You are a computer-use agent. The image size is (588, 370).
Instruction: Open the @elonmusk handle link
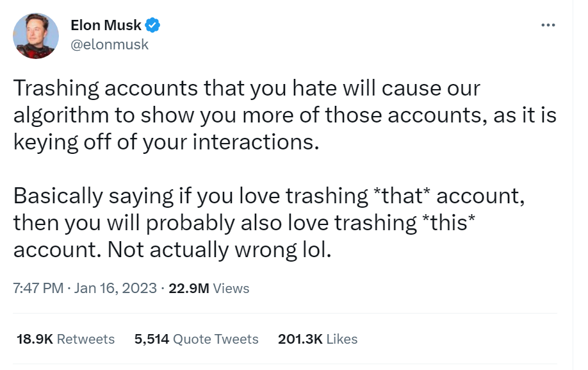[x=109, y=44]
